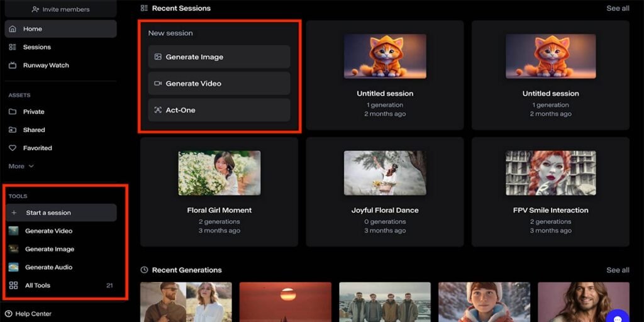Click the Recent Generations clock icon
The height and width of the screenshot is (322, 644).
coord(144,270)
